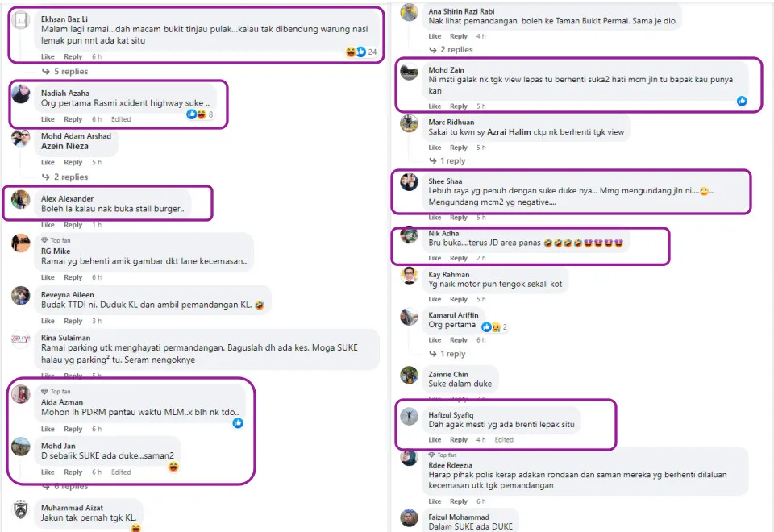Reply to Reveyna Aileen's comment
The image size is (774, 532).
[x=73, y=321]
